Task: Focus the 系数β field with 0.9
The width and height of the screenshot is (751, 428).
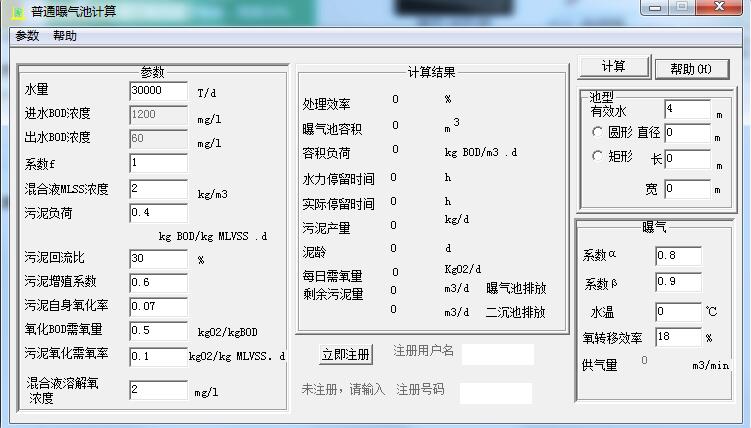Action: click(x=678, y=282)
